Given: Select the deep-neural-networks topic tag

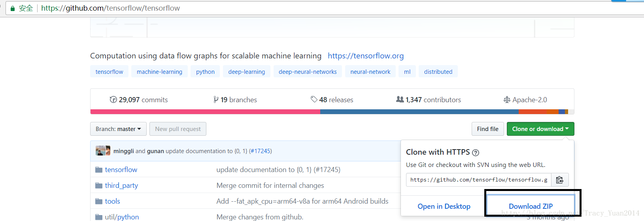Looking at the screenshot, I should [x=308, y=72].
